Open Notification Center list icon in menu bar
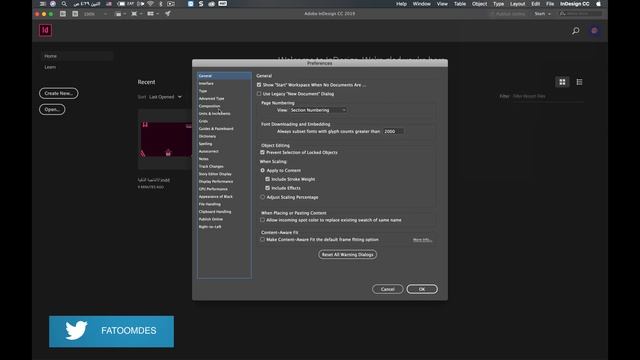The image size is (640, 360). coord(42,4)
